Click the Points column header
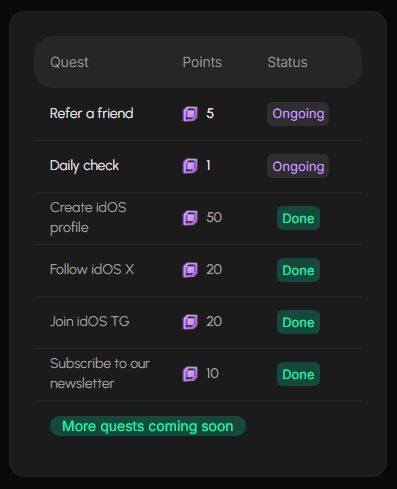 [x=202, y=62]
